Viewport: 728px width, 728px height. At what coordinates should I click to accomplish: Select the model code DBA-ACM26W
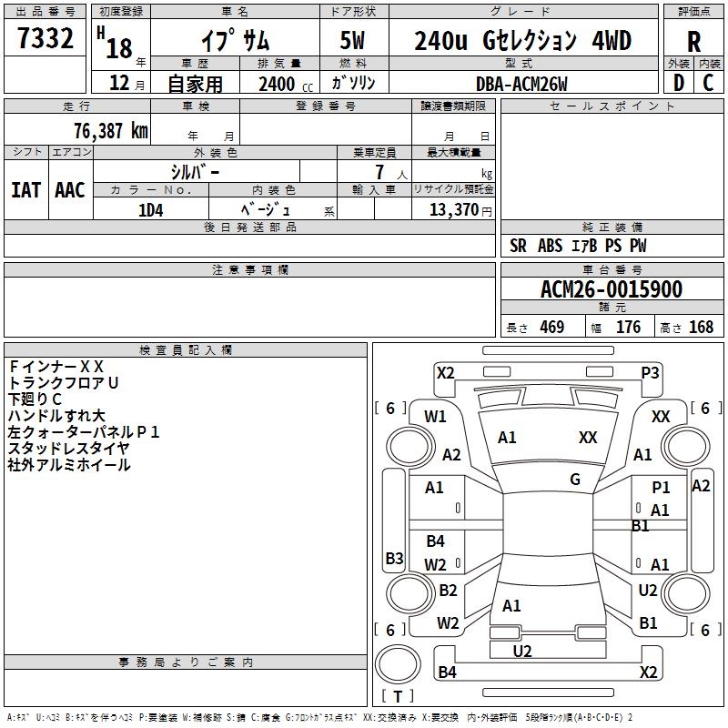click(521, 83)
